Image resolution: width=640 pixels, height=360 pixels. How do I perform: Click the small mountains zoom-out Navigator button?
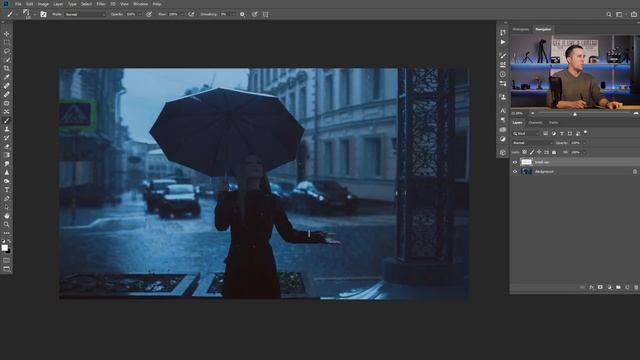[532, 113]
